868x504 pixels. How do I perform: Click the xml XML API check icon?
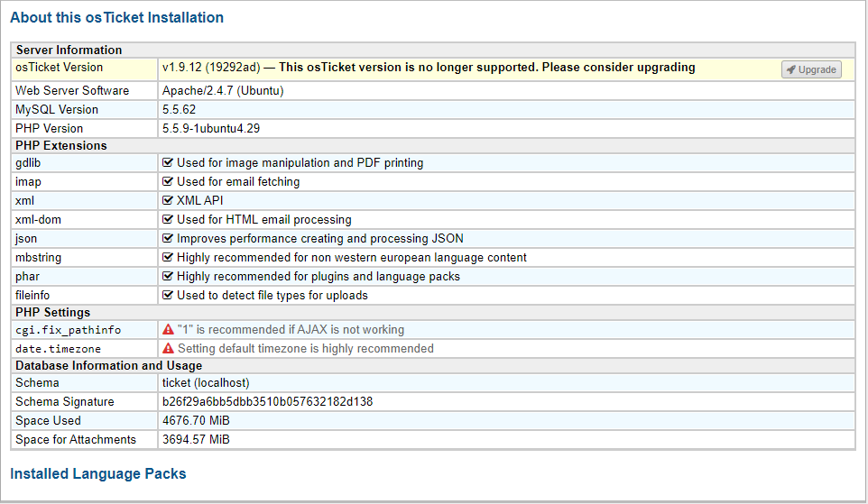click(x=168, y=200)
